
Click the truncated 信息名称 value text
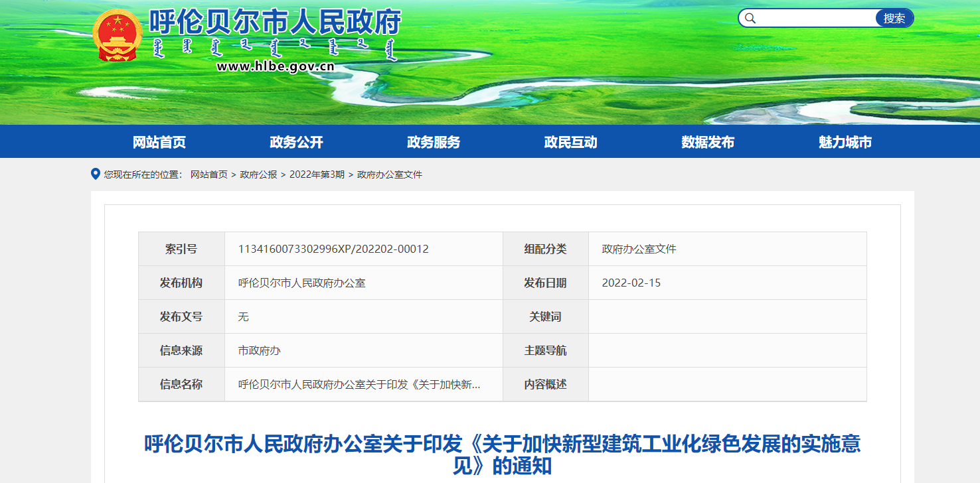coord(359,384)
